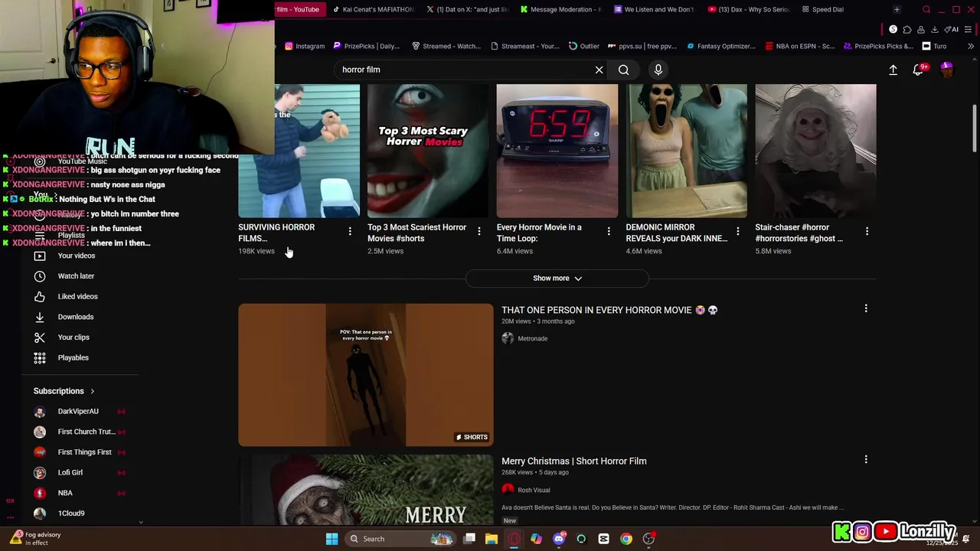Click the horror film search input
Image resolution: width=980 pixels, height=551 pixels.
click(x=463, y=70)
